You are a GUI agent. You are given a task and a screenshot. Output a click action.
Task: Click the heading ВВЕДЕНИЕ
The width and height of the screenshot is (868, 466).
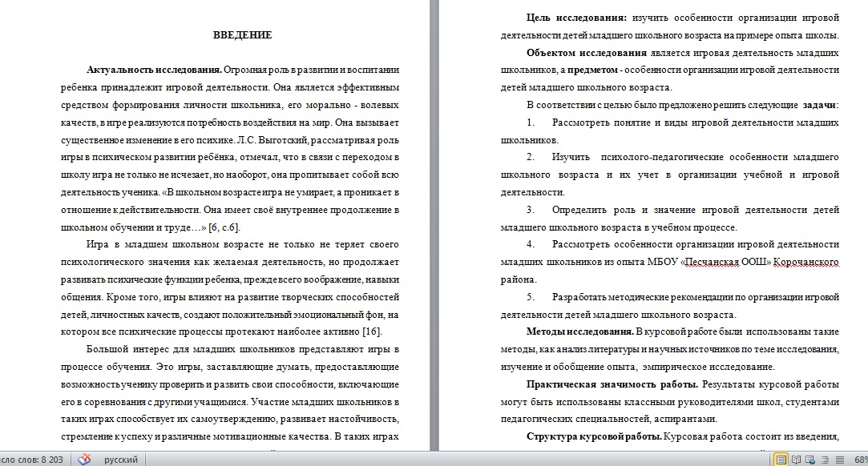pos(243,34)
